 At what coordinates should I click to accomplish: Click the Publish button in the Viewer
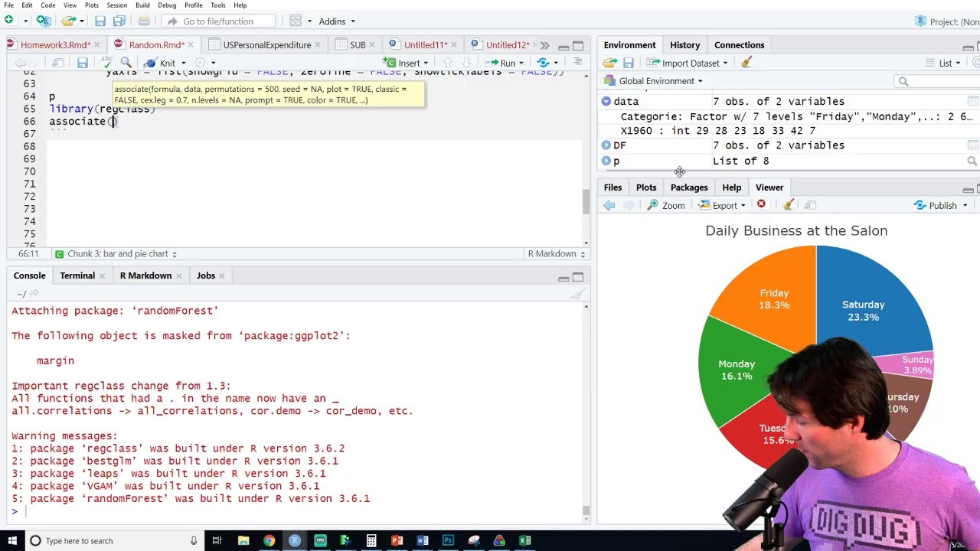tap(935, 205)
